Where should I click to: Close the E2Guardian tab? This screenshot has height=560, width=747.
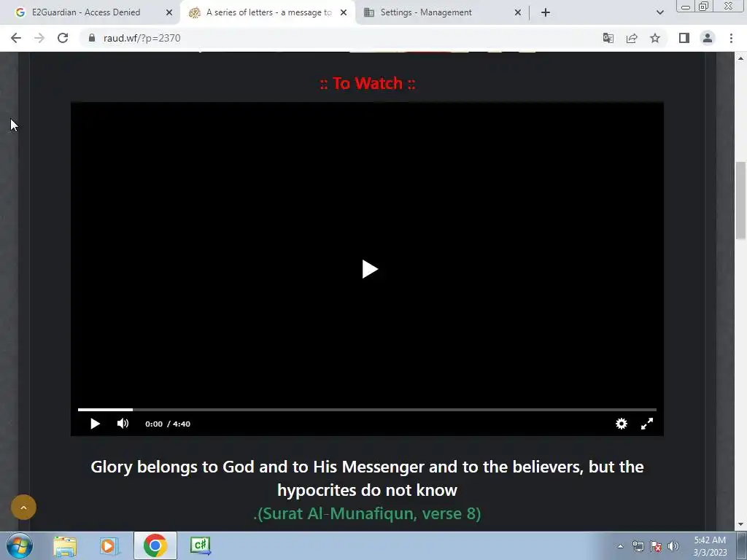click(169, 12)
